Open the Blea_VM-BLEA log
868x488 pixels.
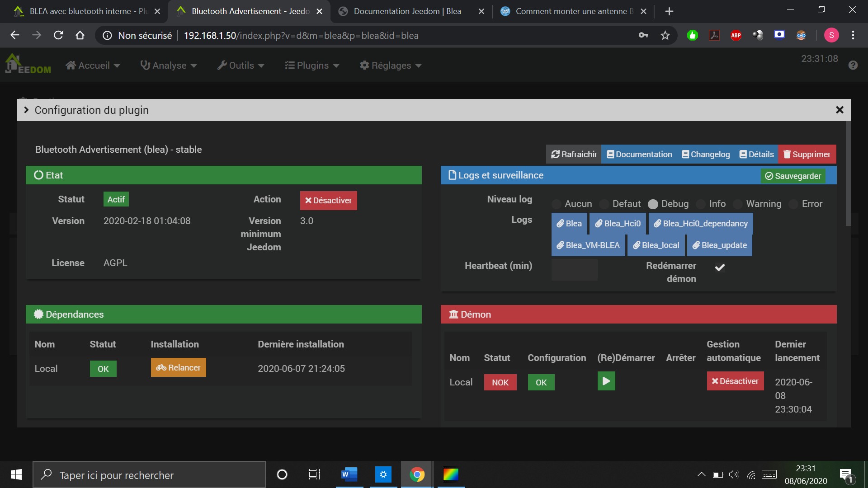588,245
